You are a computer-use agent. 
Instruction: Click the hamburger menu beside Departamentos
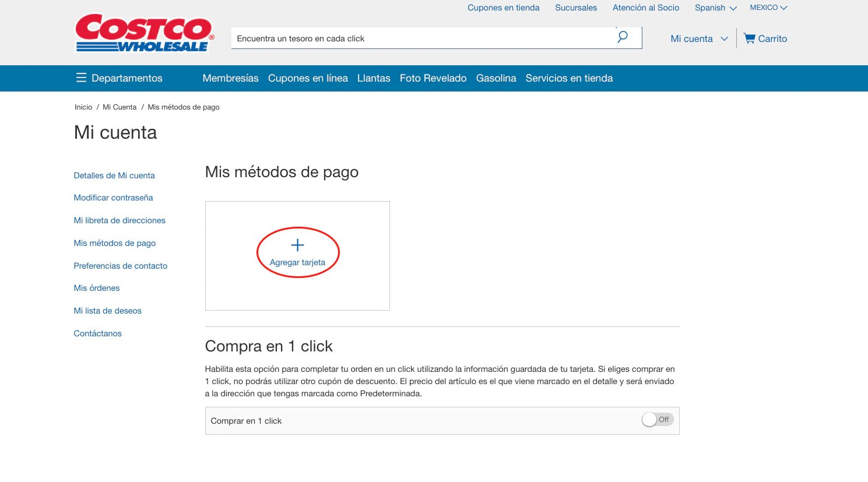[x=80, y=78]
